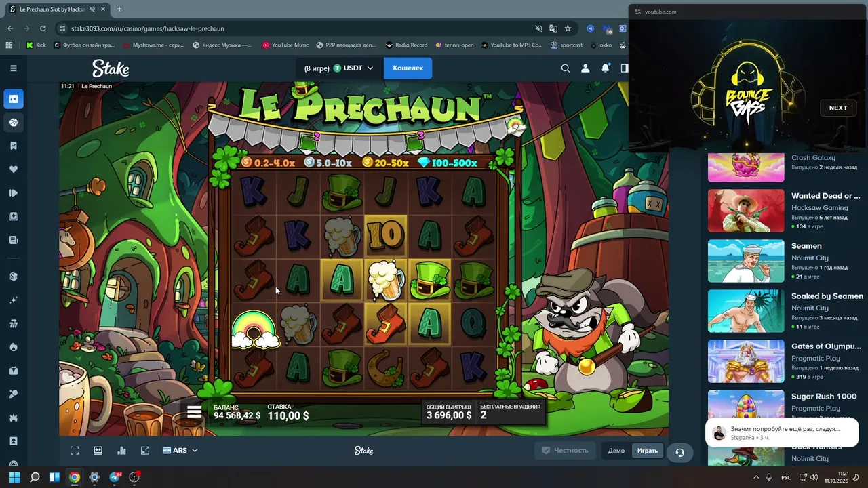Select the Sports basketball icon in sidebar
The height and width of the screenshot is (488, 868).
tap(13, 123)
